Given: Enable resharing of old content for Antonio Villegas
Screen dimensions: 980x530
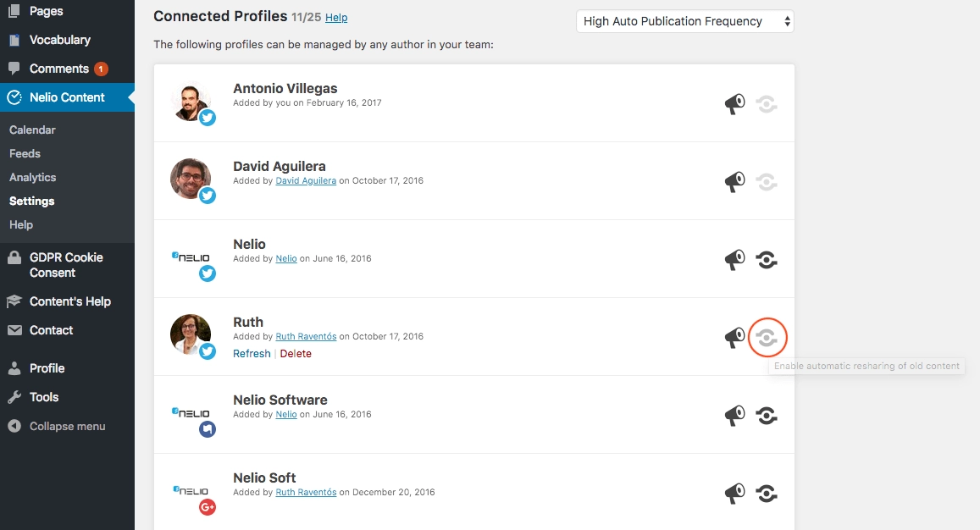Looking at the screenshot, I should point(767,104).
